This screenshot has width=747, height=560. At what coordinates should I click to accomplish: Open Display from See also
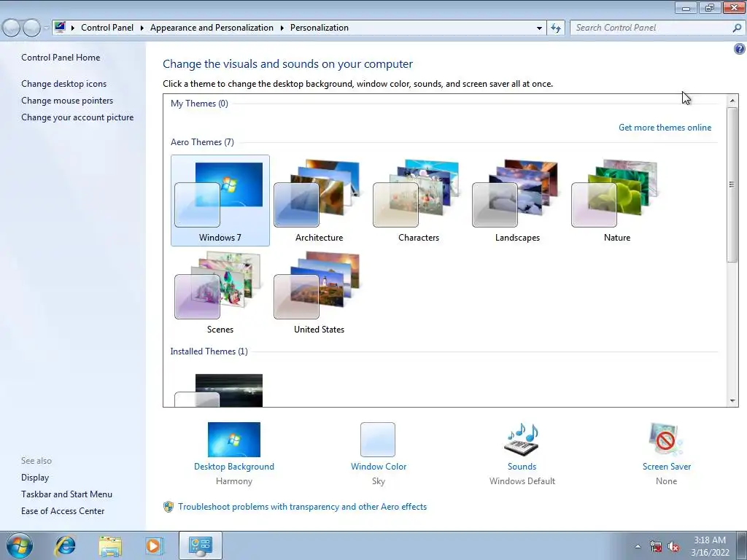pos(35,478)
